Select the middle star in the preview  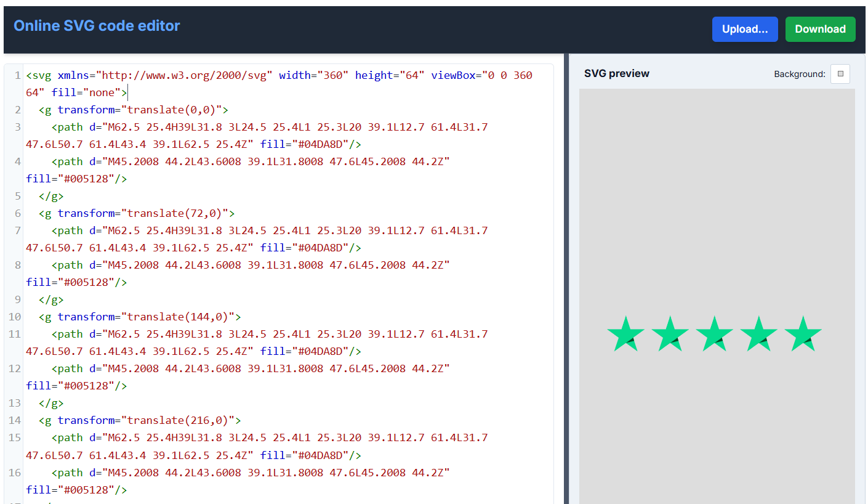[x=714, y=335]
